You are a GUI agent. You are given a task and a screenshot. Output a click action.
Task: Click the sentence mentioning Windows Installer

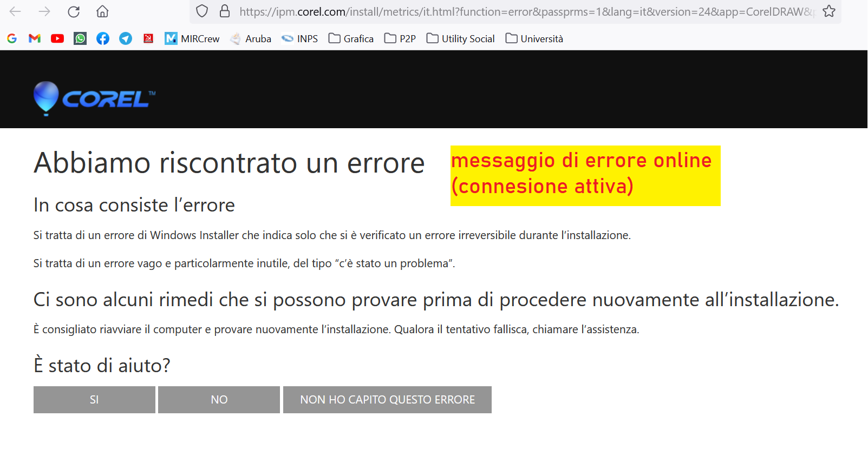pyautogui.click(x=332, y=235)
